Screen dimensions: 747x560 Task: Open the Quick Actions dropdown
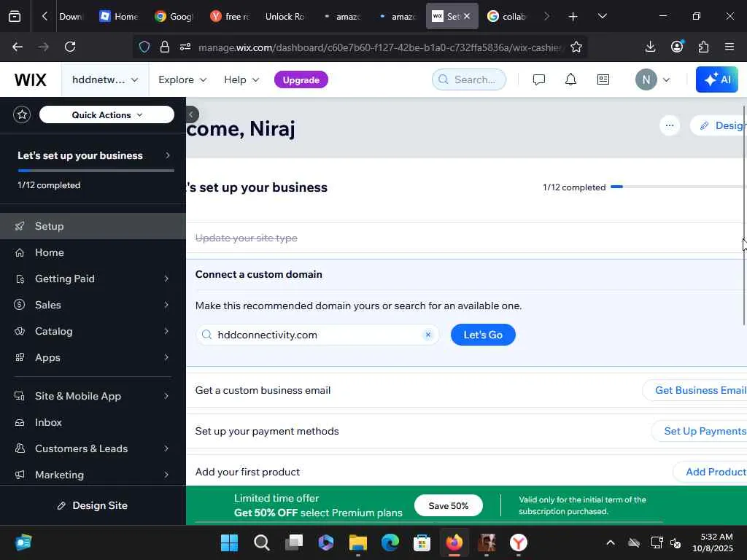pyautogui.click(x=107, y=114)
